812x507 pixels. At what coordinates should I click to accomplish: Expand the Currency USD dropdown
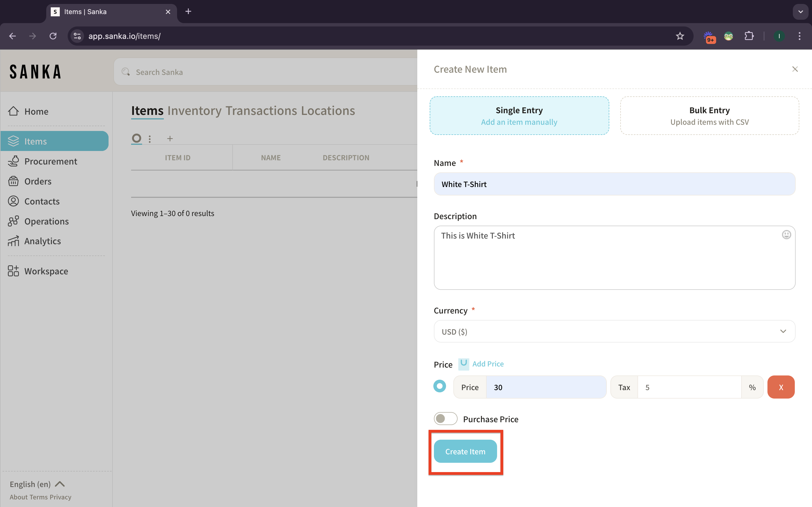click(614, 331)
